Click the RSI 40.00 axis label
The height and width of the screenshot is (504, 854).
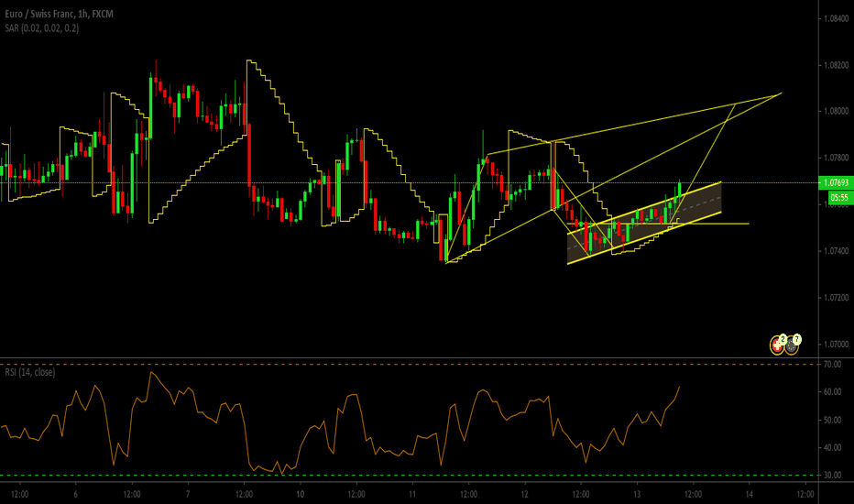pyautogui.click(x=833, y=447)
